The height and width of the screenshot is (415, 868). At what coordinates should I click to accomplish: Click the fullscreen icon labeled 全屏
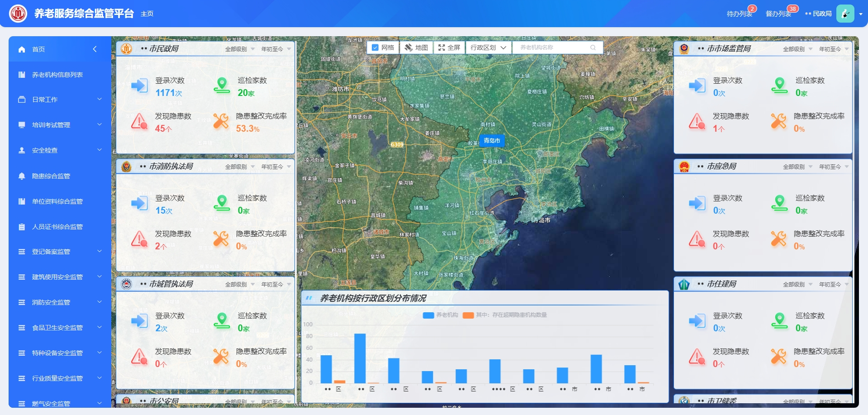441,48
